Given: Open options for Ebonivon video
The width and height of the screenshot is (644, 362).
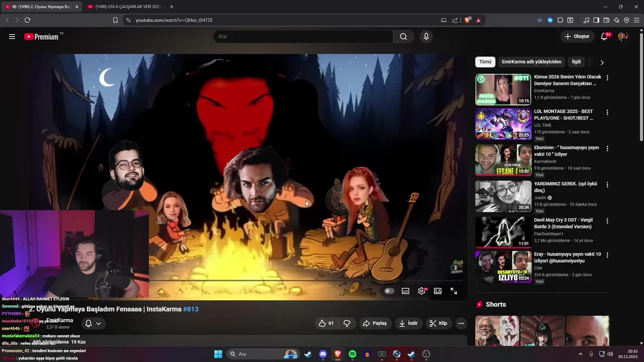Looking at the screenshot, I should click(x=607, y=148).
